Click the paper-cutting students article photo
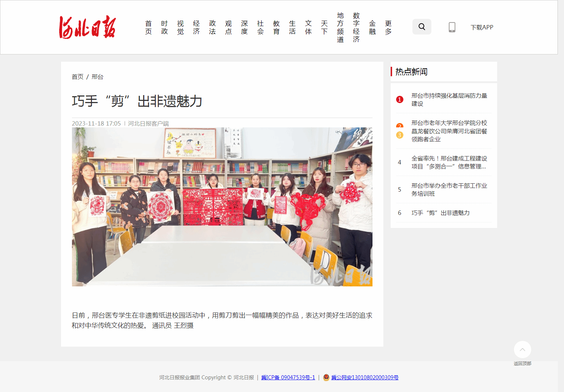Image resolution: width=564 pixels, height=392 pixels. point(222,207)
